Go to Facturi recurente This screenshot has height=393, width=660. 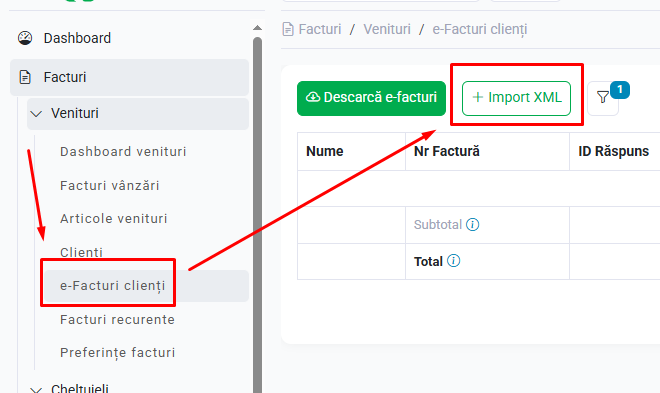pyautogui.click(x=117, y=320)
